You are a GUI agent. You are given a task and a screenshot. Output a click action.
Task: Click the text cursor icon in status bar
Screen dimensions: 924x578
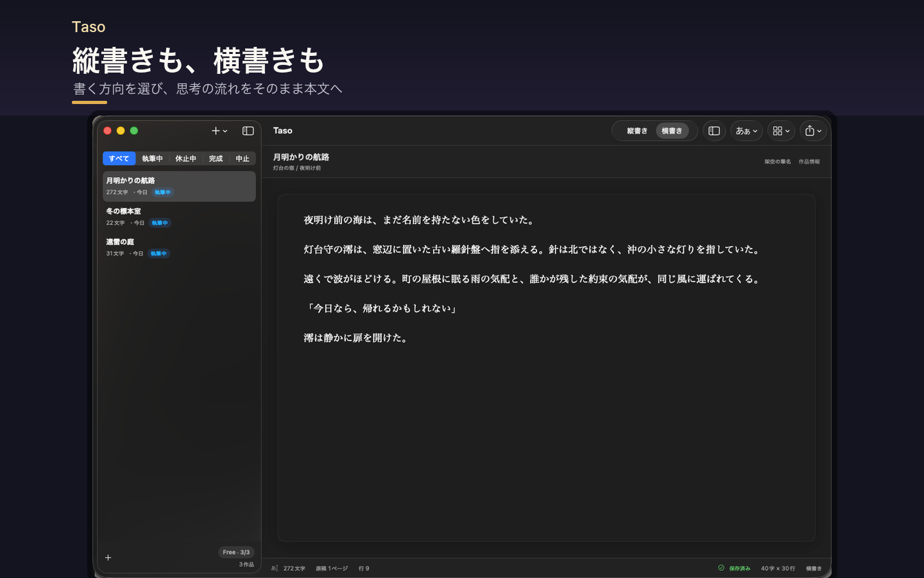(x=275, y=568)
